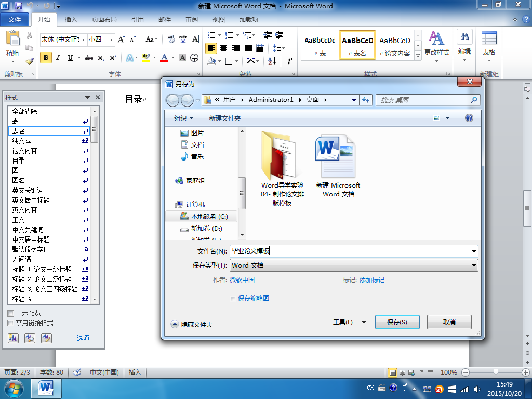Screen dimensions: 532x399
Task: Click the zoom slider handle
Action: pos(496,373)
